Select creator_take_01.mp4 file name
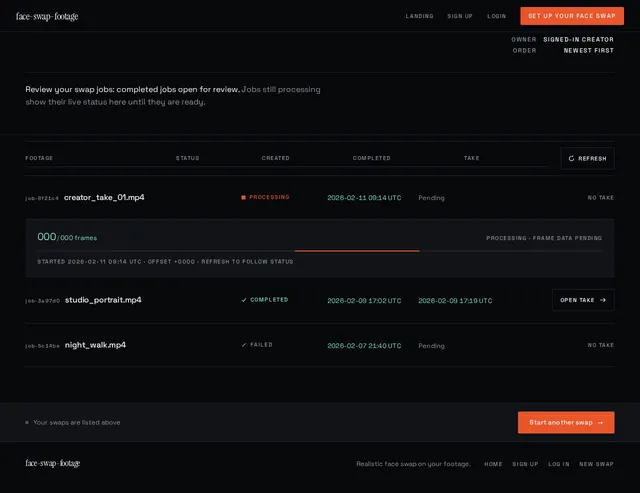Viewport: 640px width, 493px height. 104,198
